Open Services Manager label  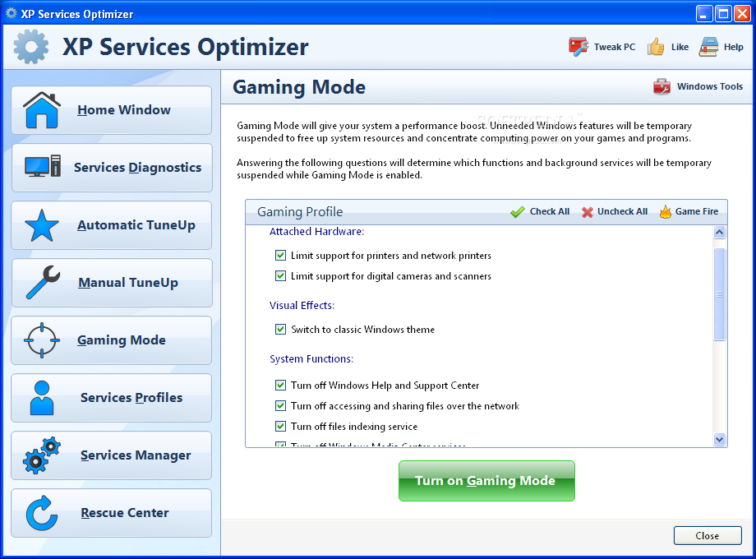click(x=136, y=455)
